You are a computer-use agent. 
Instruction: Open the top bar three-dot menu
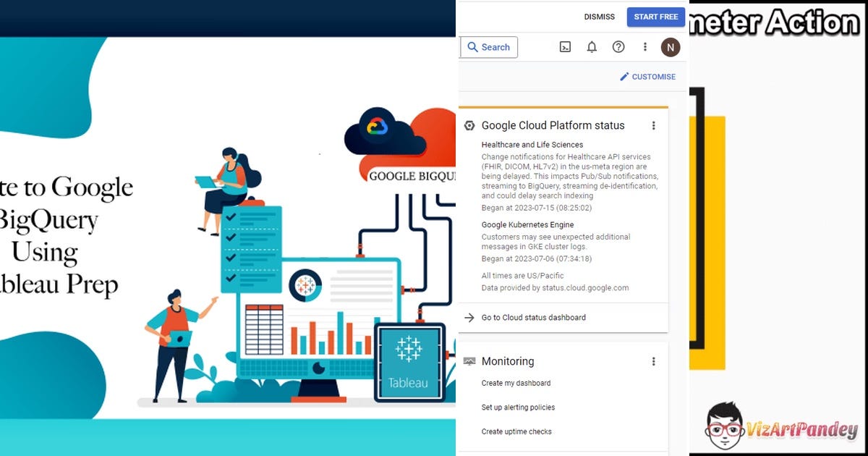click(x=645, y=47)
